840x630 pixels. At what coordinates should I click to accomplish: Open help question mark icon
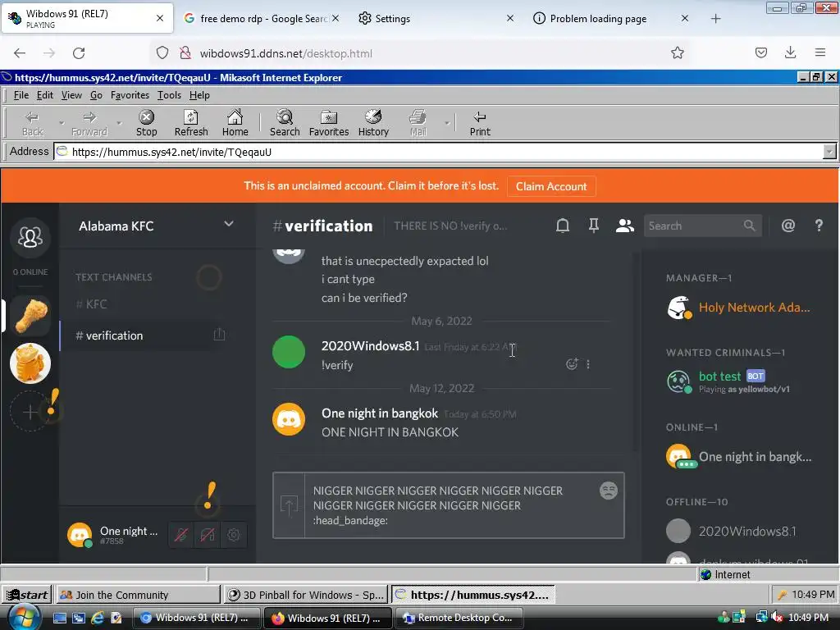point(819,226)
